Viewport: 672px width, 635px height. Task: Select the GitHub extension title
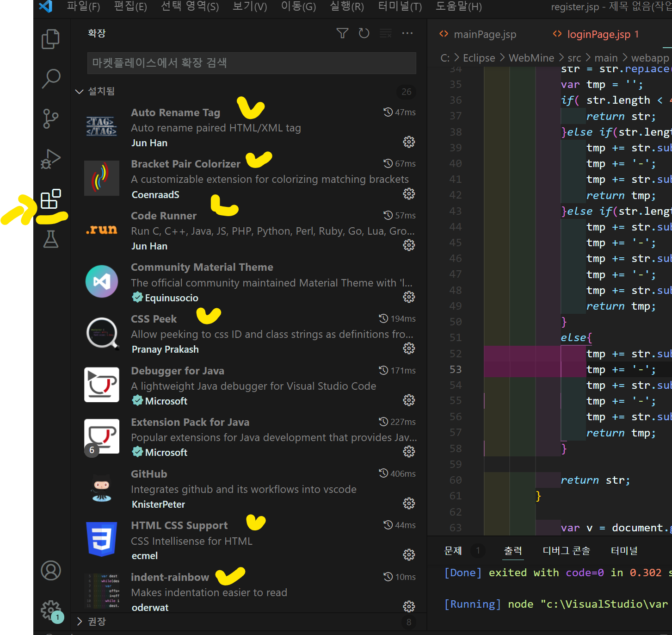click(149, 474)
